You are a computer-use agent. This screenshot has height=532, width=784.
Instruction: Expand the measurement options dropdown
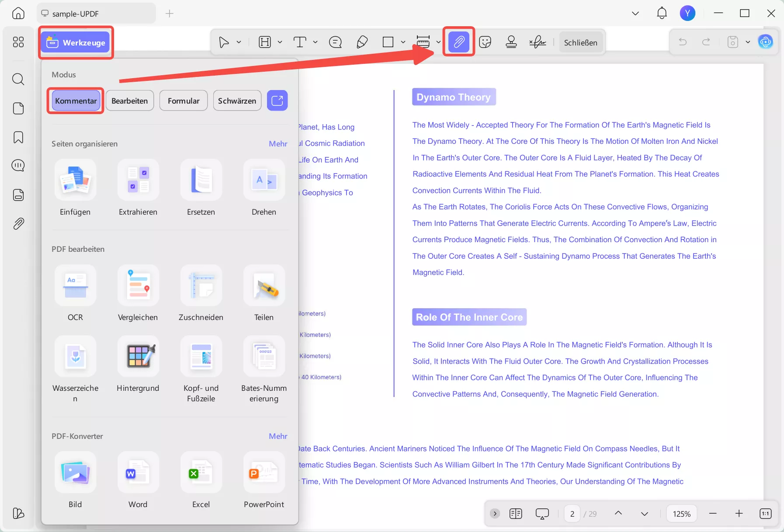(x=438, y=42)
